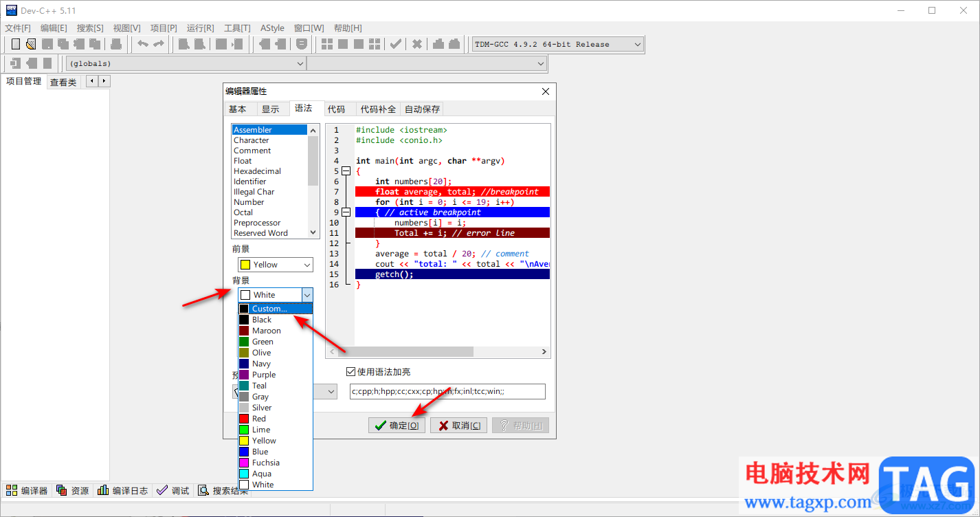Viewport: 980px width, 517px height.
Task: Close the 编辑器属性 dialog
Action: click(x=546, y=91)
